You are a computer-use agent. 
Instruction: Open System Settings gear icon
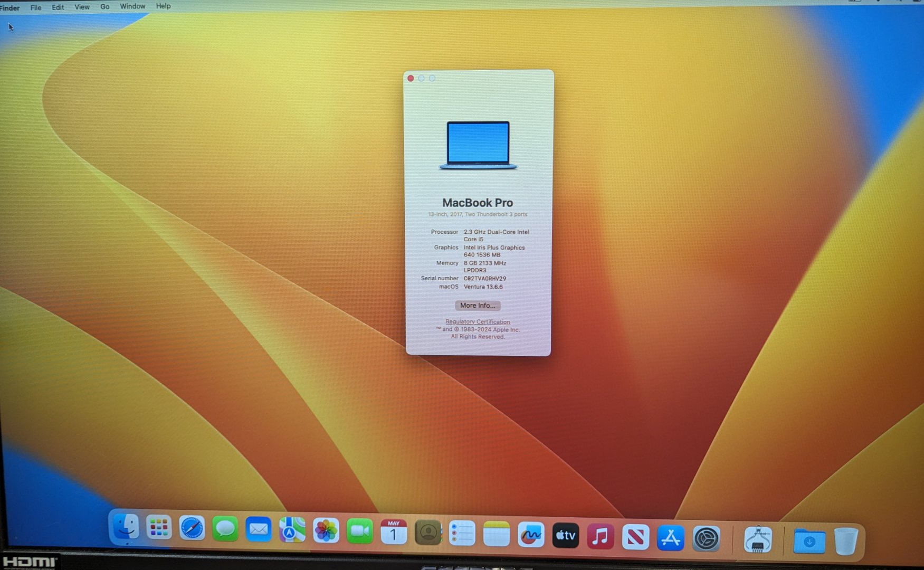click(x=706, y=539)
